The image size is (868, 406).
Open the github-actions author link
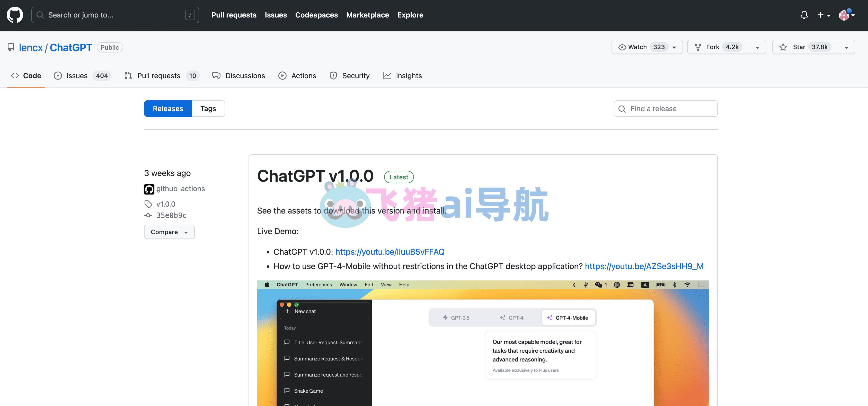(x=181, y=189)
